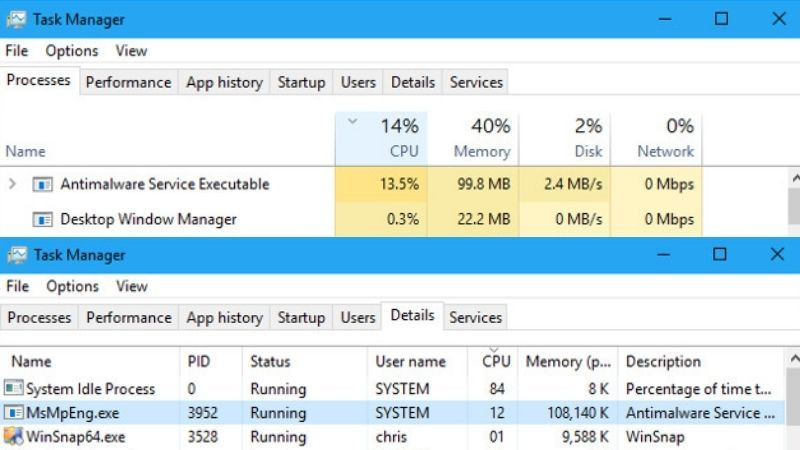
Task: Expand Antimalware Service Executable process group
Action: point(12,185)
